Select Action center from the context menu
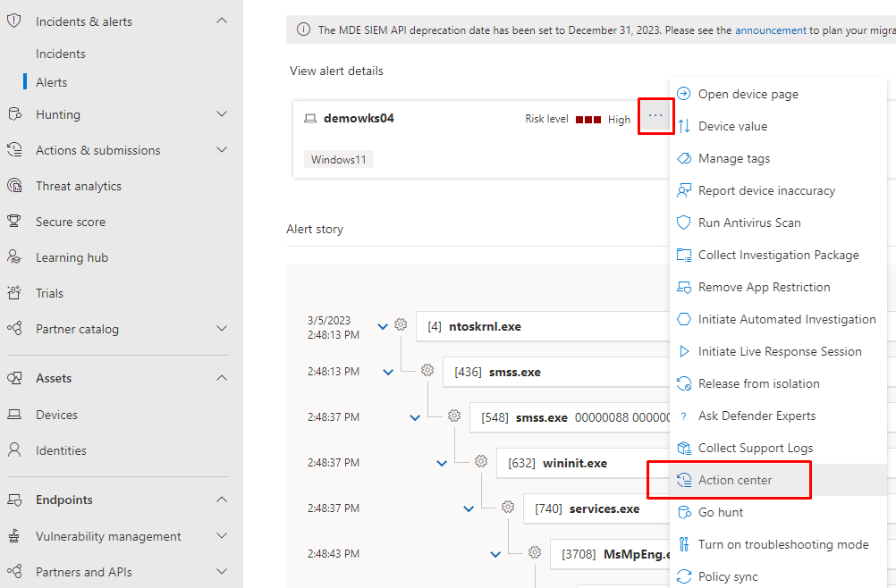The width and height of the screenshot is (896, 588). pyautogui.click(x=734, y=480)
